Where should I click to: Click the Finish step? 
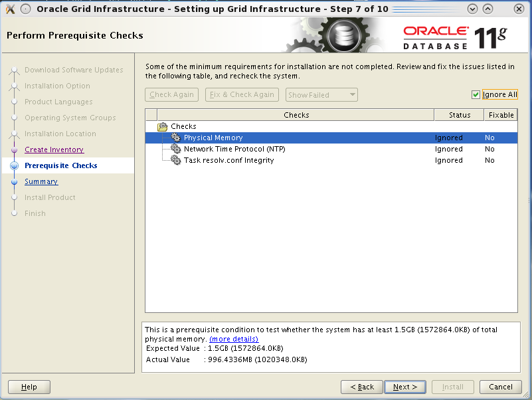coord(35,213)
